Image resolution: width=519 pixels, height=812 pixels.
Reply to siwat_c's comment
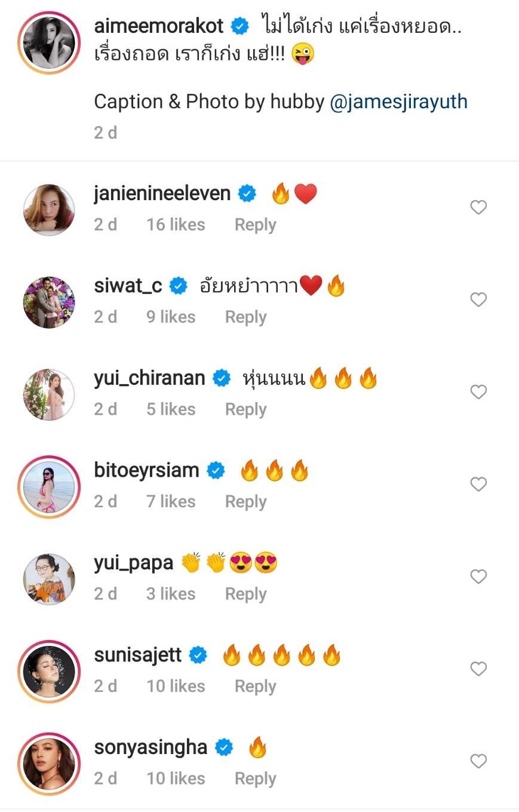(x=245, y=317)
